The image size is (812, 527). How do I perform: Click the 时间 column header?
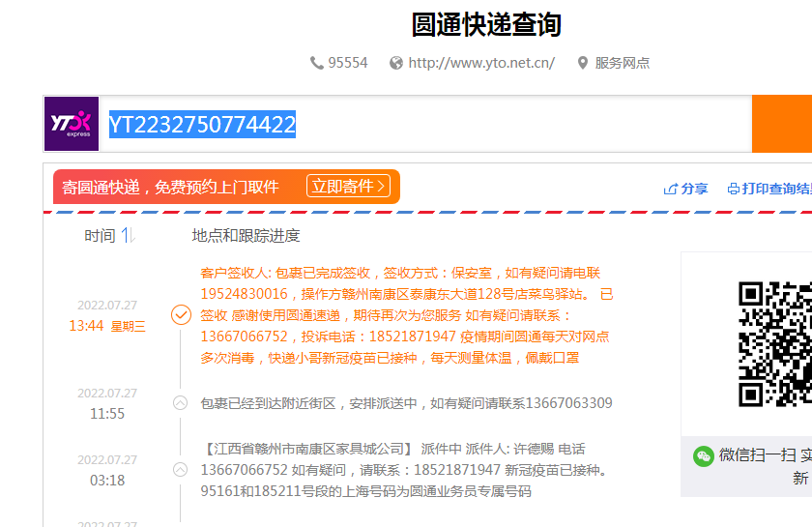(100, 236)
